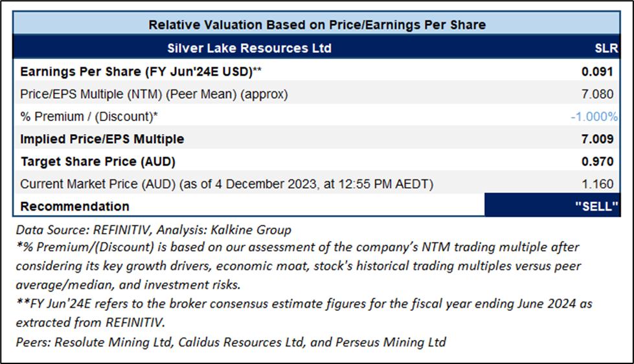Select the Current Market Price (AUD) label
Screen dimensions: 634x364
pyautogui.click(x=227, y=184)
